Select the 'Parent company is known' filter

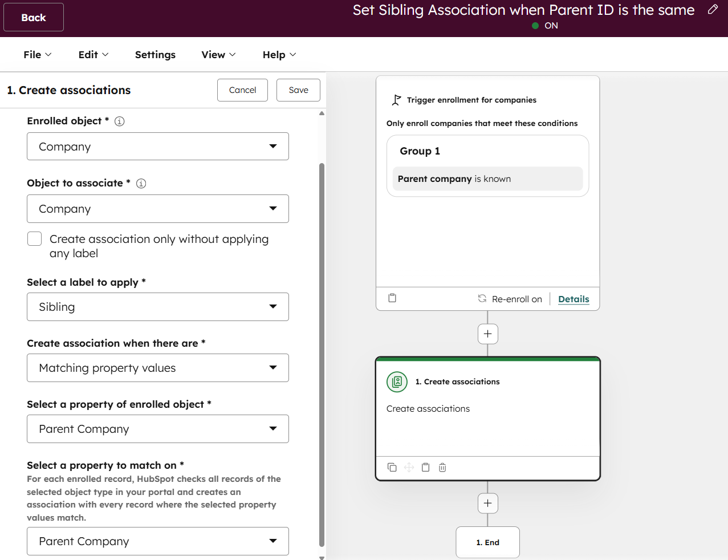pos(487,179)
